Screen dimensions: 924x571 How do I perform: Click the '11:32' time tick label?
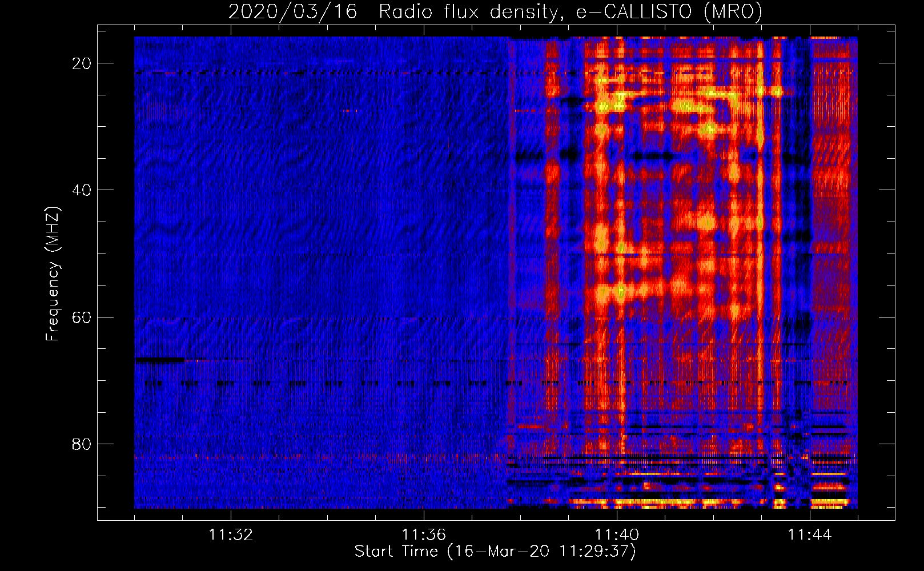coord(231,535)
